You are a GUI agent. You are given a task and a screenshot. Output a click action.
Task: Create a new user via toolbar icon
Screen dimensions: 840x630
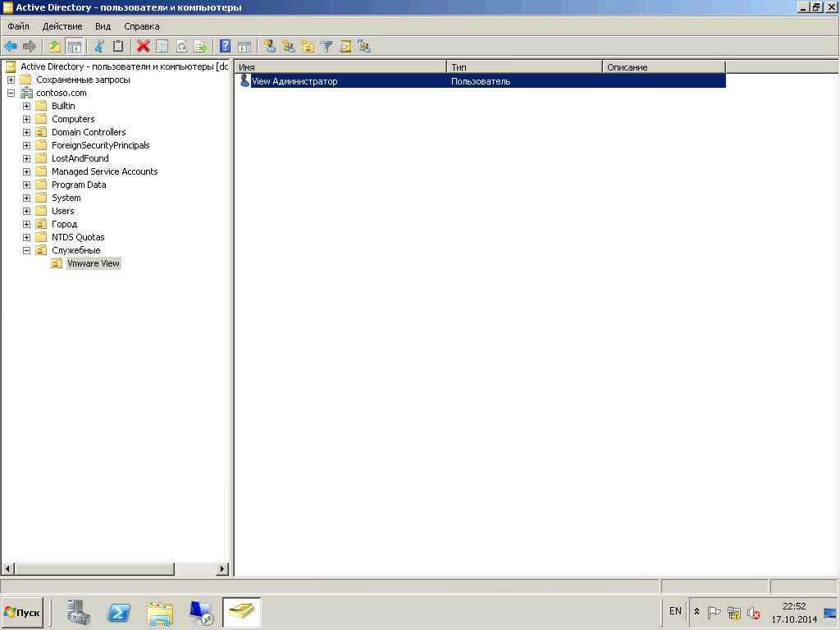pyautogui.click(x=269, y=47)
